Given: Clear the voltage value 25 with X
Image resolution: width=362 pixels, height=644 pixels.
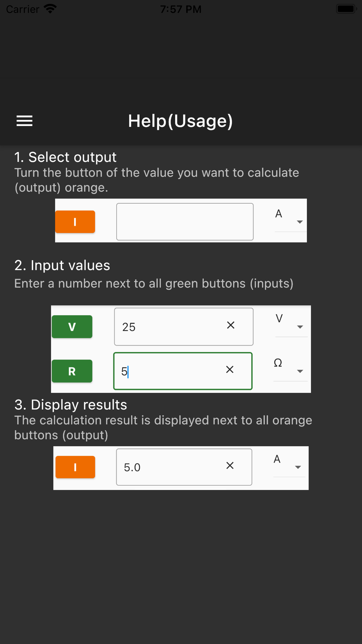Looking at the screenshot, I should (x=231, y=325).
